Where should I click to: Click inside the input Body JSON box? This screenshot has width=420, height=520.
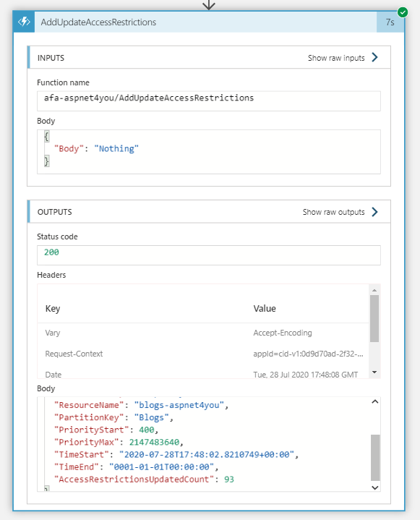(x=209, y=152)
